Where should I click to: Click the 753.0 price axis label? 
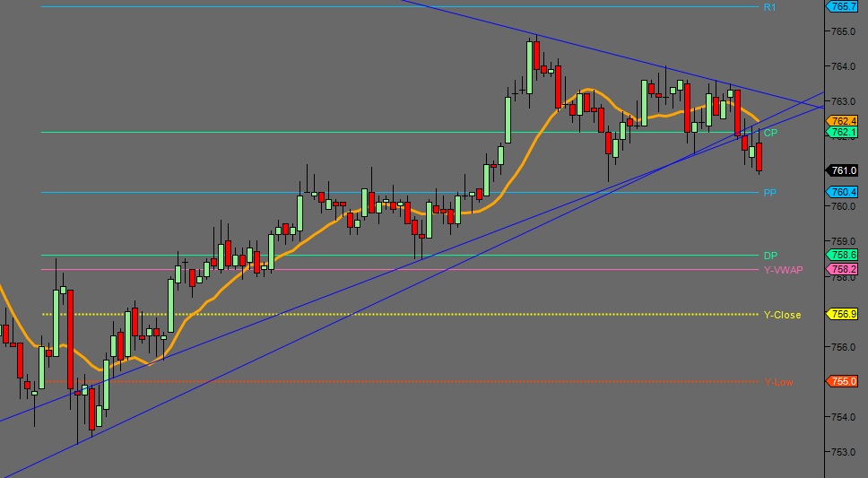pyautogui.click(x=843, y=452)
